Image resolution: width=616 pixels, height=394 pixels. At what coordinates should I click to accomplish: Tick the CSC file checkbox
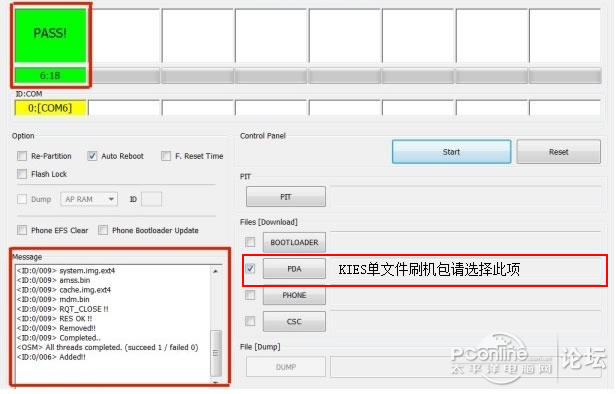point(250,321)
